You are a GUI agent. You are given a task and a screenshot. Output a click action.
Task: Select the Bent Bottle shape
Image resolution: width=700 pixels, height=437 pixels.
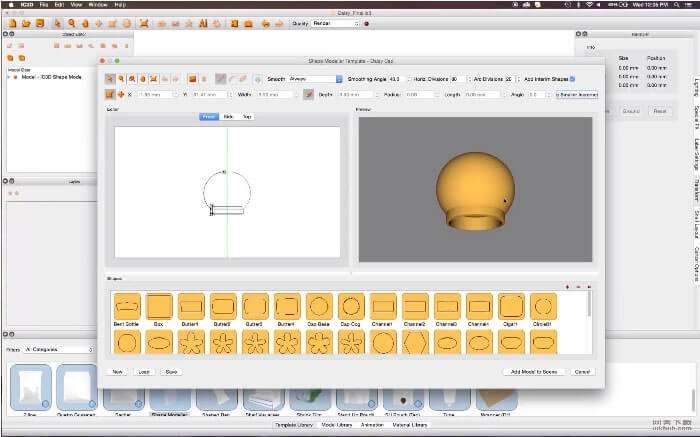tap(127, 306)
